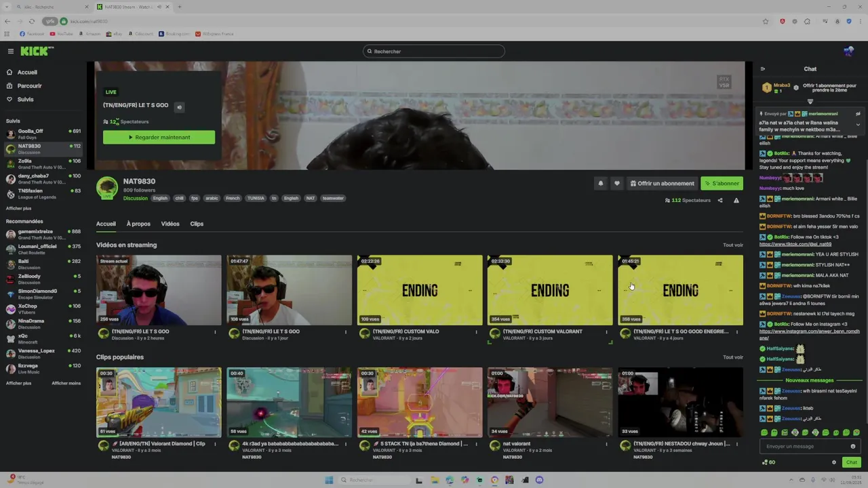
Task: Open a new browser tab
Action: coord(179,7)
